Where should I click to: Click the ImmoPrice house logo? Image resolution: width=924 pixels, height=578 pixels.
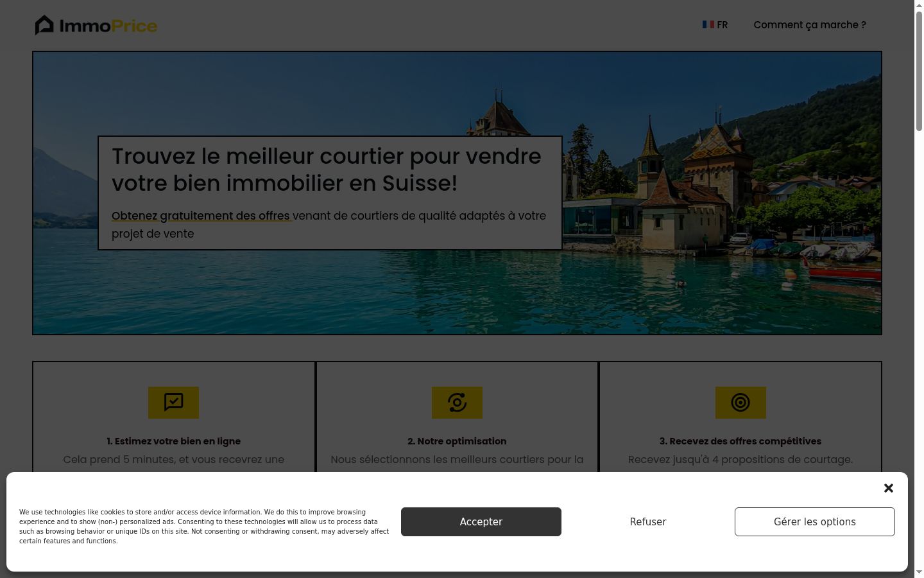pos(96,25)
